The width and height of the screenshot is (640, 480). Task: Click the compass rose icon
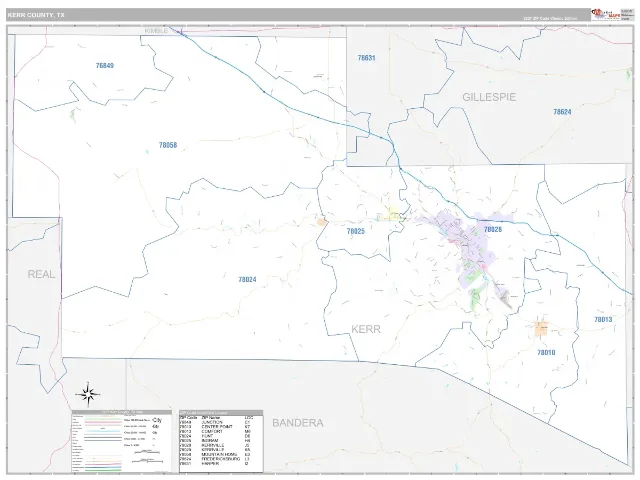point(88,395)
